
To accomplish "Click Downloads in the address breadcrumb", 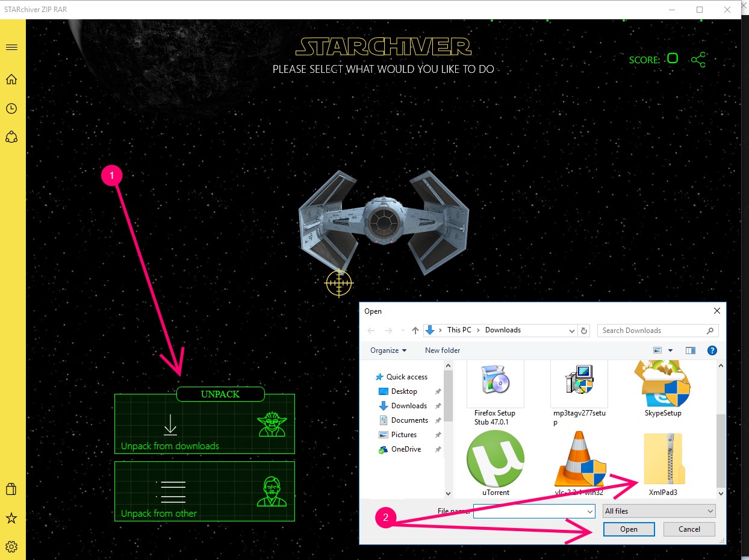I will (503, 330).
